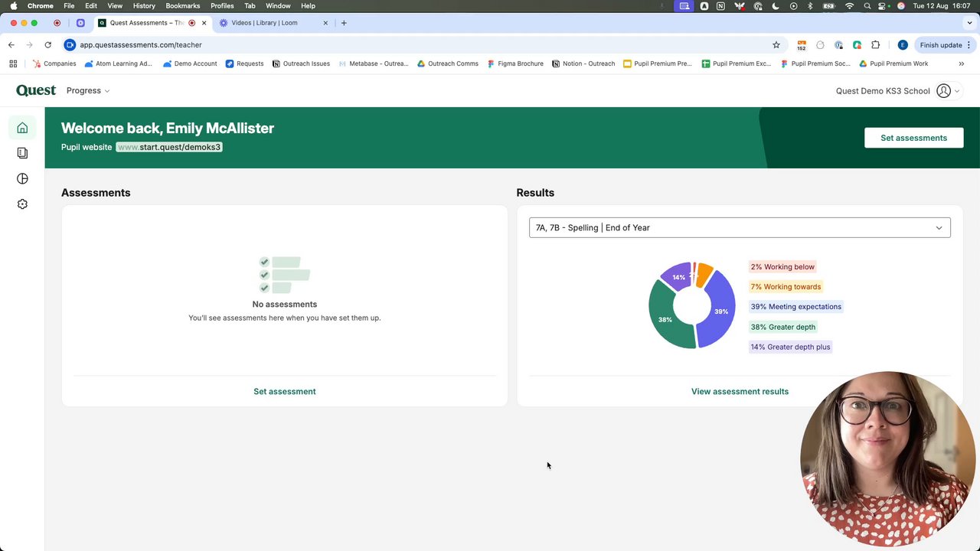Click the 7% Working towards legend item
This screenshot has width=980, height=551.
point(786,287)
